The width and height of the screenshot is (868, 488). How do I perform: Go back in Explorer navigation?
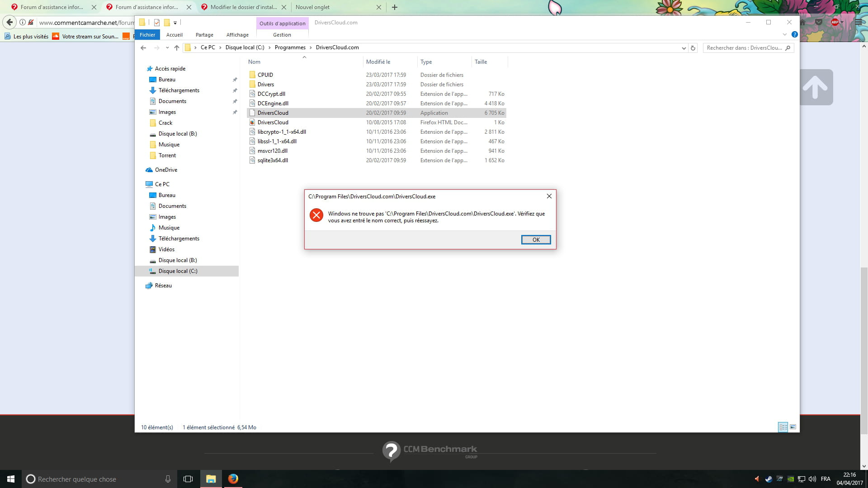[143, 47]
